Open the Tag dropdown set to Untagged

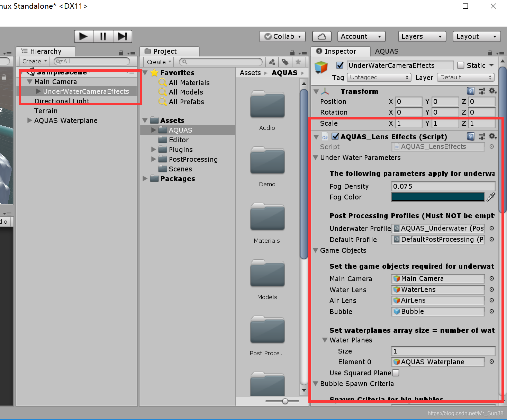pyautogui.click(x=379, y=77)
